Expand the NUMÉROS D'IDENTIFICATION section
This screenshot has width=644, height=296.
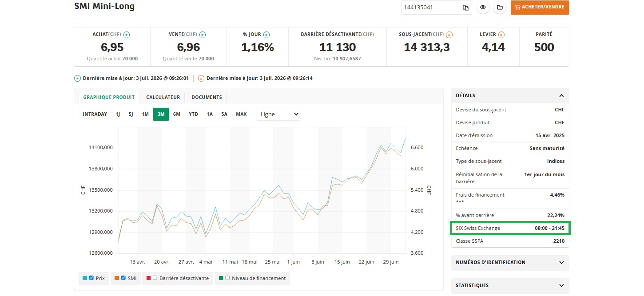(510, 262)
